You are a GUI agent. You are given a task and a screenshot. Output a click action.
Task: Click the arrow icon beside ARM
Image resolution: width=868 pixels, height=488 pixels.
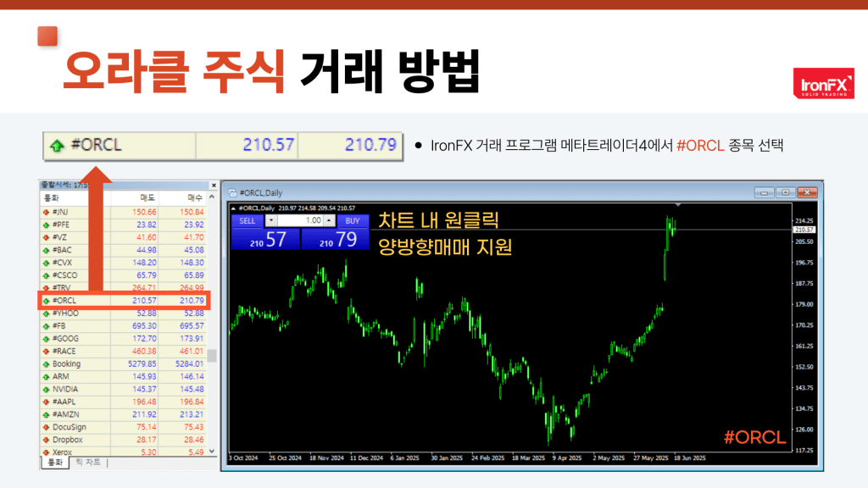(47, 377)
